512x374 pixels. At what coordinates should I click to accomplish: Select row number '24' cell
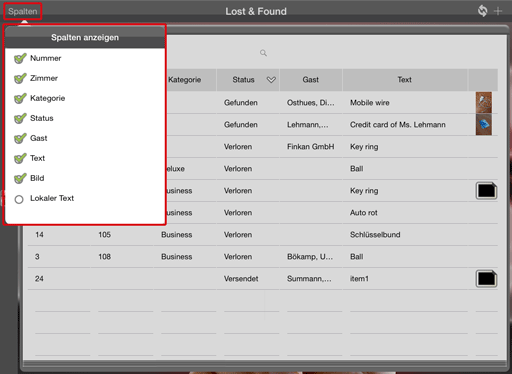click(39, 279)
